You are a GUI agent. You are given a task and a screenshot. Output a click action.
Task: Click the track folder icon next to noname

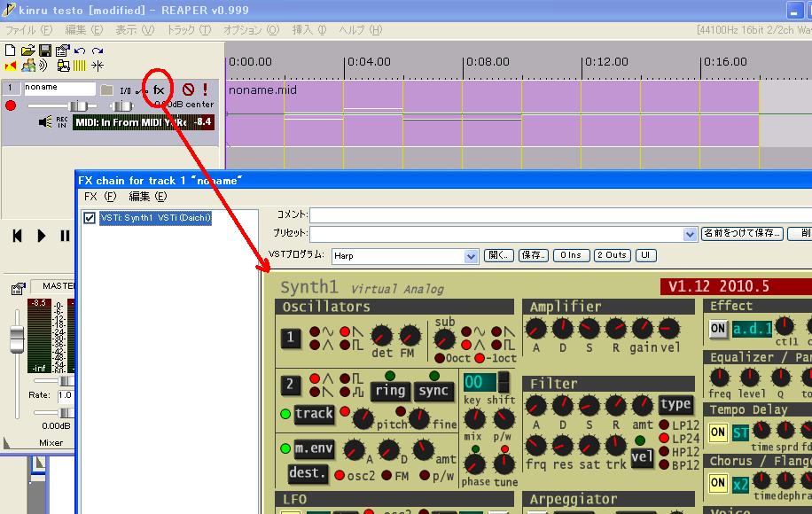pos(106,90)
